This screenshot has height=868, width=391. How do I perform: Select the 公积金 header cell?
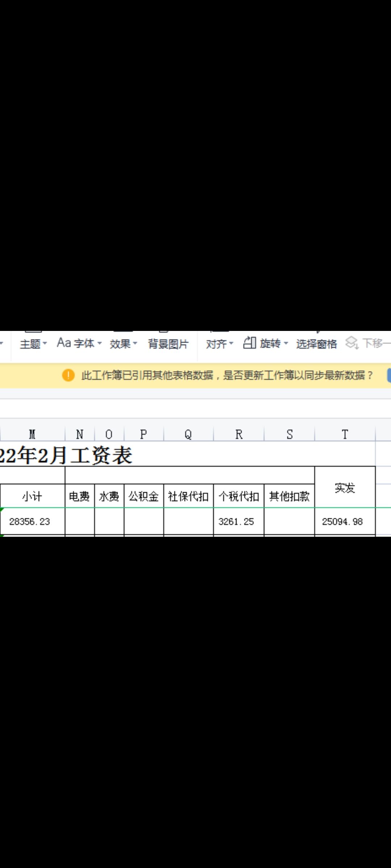click(144, 496)
